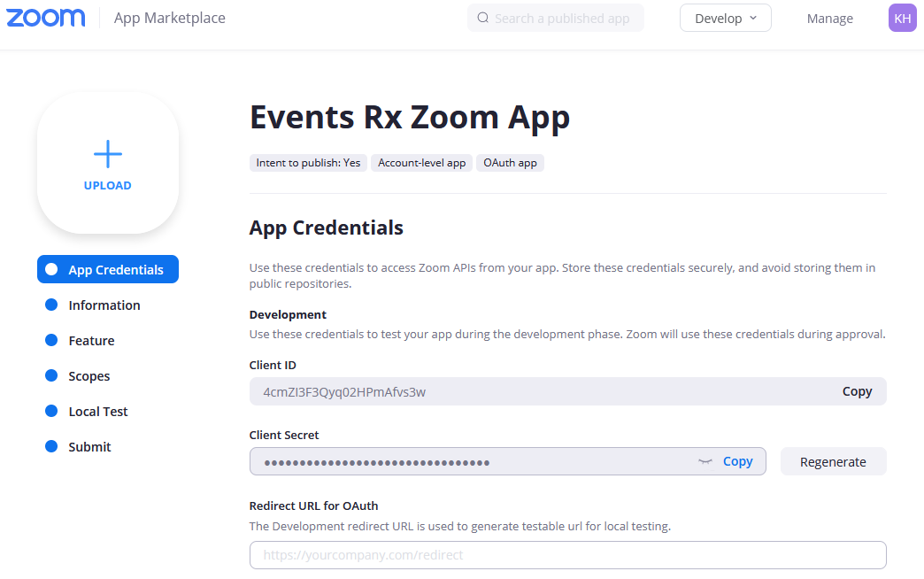Open the Manage link
Image resolution: width=924 pixels, height=579 pixels.
[x=829, y=19]
